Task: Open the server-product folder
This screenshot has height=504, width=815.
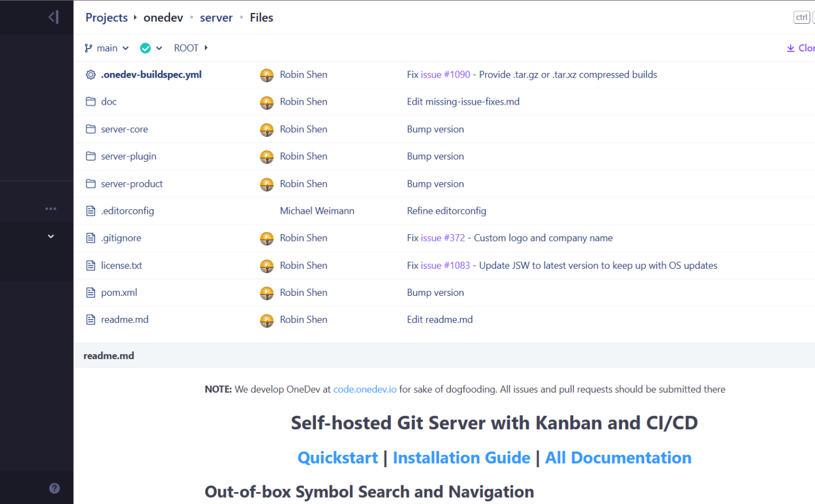Action: pos(132,184)
